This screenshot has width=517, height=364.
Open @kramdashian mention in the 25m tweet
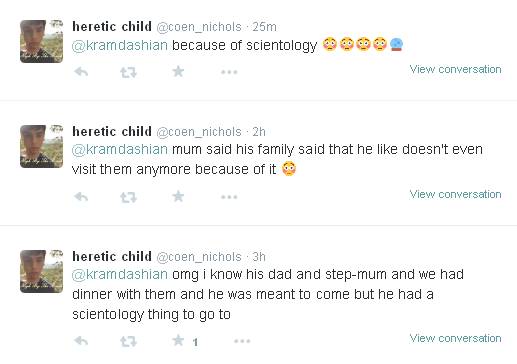pos(120,45)
